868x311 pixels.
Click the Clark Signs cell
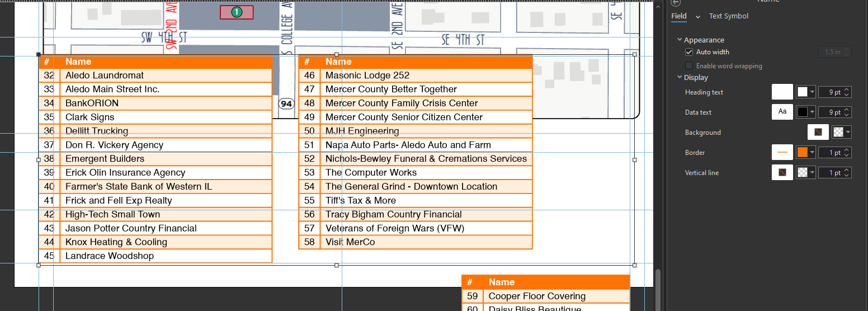[x=166, y=117]
